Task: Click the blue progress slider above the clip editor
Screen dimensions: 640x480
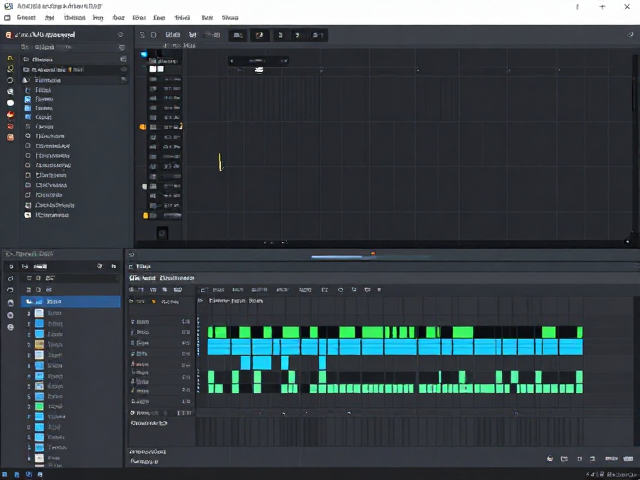Action: [x=336, y=257]
